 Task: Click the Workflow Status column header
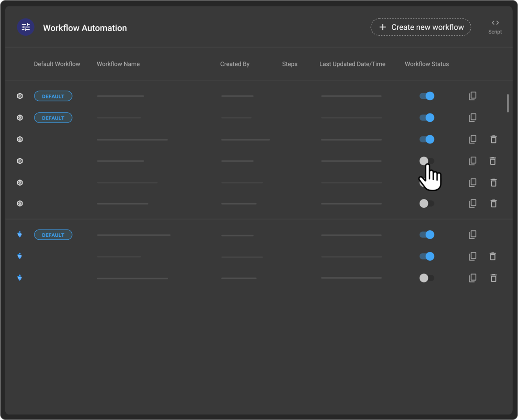(x=426, y=64)
